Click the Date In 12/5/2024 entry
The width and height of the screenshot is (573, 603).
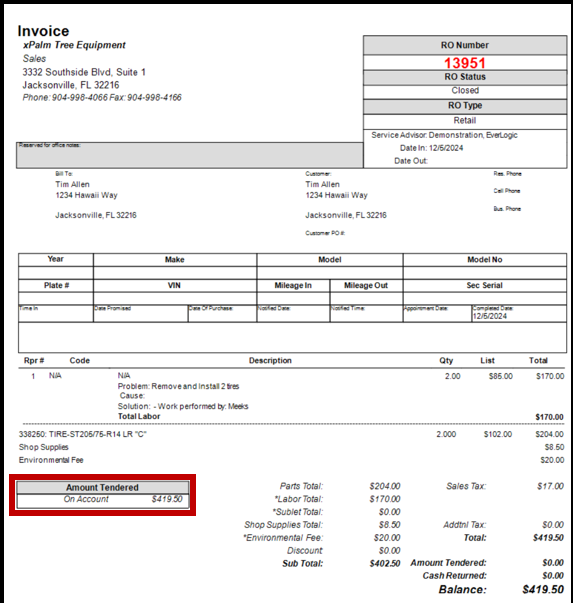(x=431, y=148)
